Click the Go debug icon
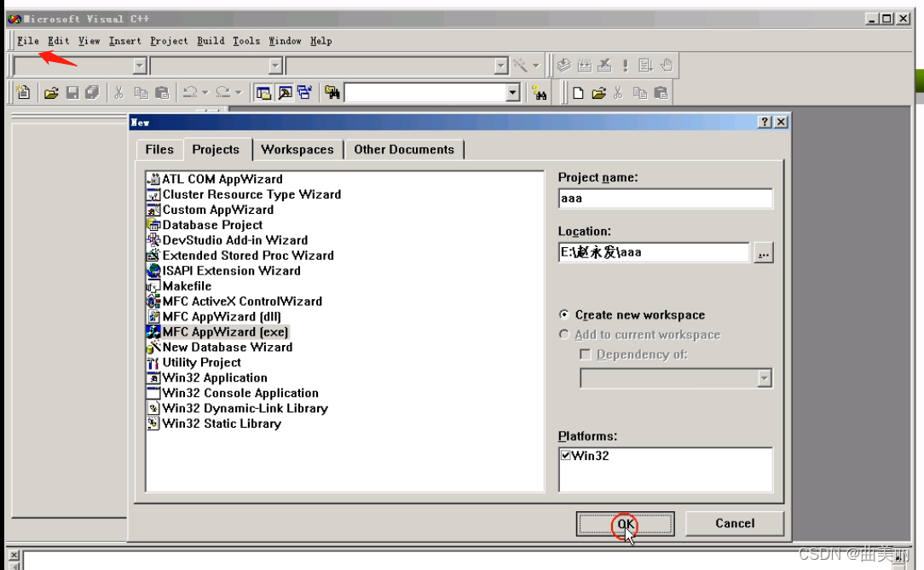924x570 pixels. coord(646,66)
